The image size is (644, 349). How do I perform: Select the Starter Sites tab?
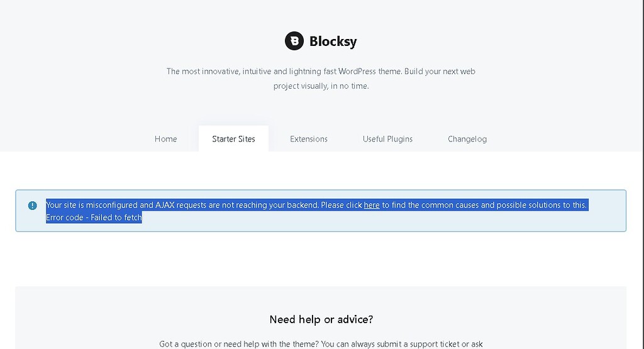(233, 139)
